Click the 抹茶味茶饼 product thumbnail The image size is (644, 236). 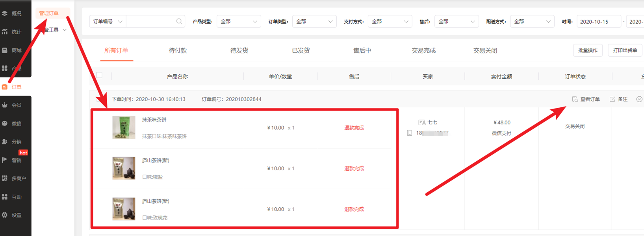124,127
